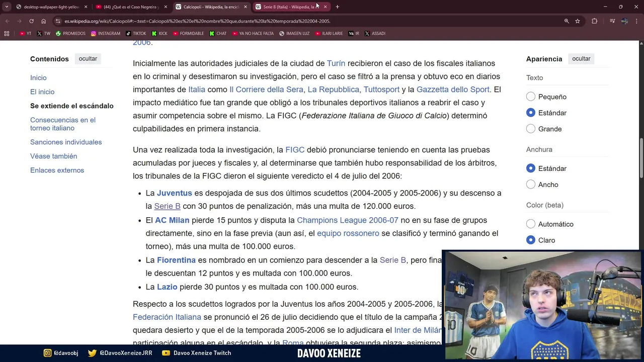The width and height of the screenshot is (644, 362).
Task: Open the INSTAGRAM bookmark
Action: click(106, 33)
